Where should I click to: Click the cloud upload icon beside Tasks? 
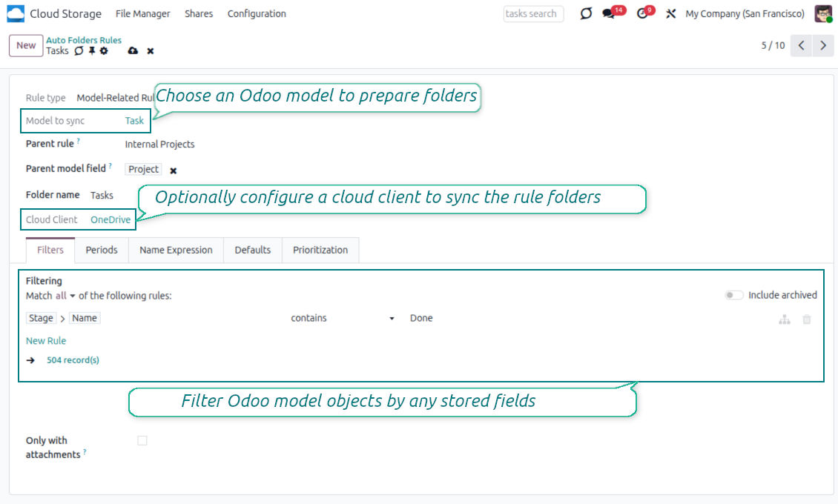pos(133,51)
